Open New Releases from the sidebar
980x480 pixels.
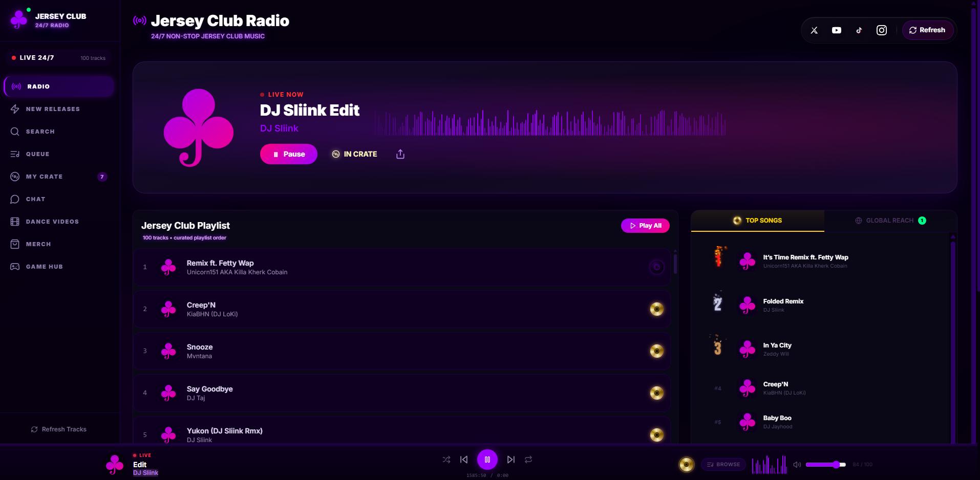click(53, 109)
